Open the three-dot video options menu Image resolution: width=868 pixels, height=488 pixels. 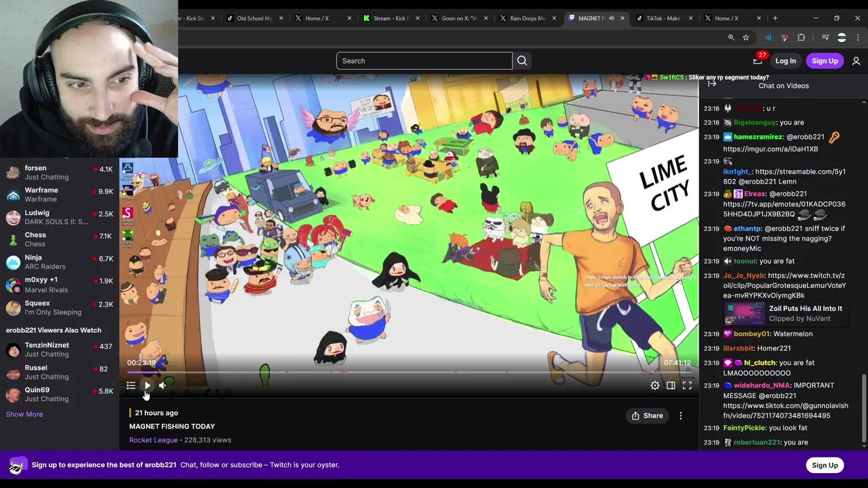(681, 415)
